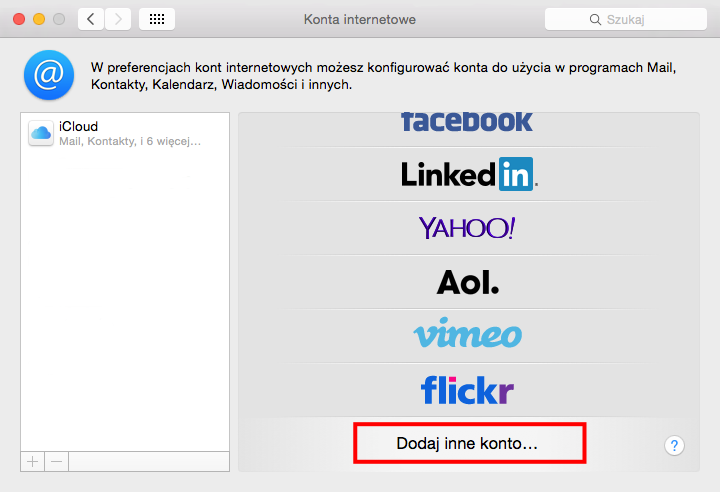Click Dodaj inne konto...
Viewport: 720px width, 492px height.
(x=469, y=443)
